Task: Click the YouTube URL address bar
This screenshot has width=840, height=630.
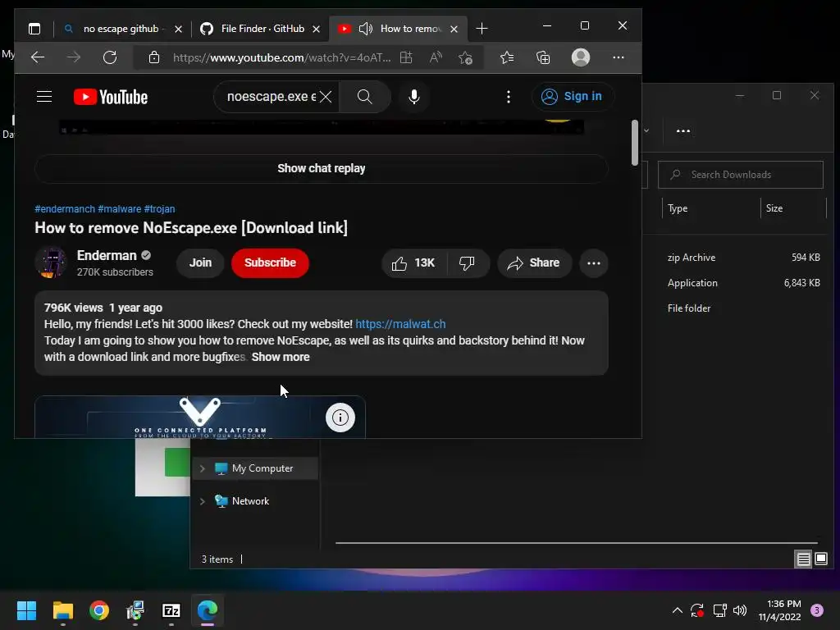Action: coord(282,57)
